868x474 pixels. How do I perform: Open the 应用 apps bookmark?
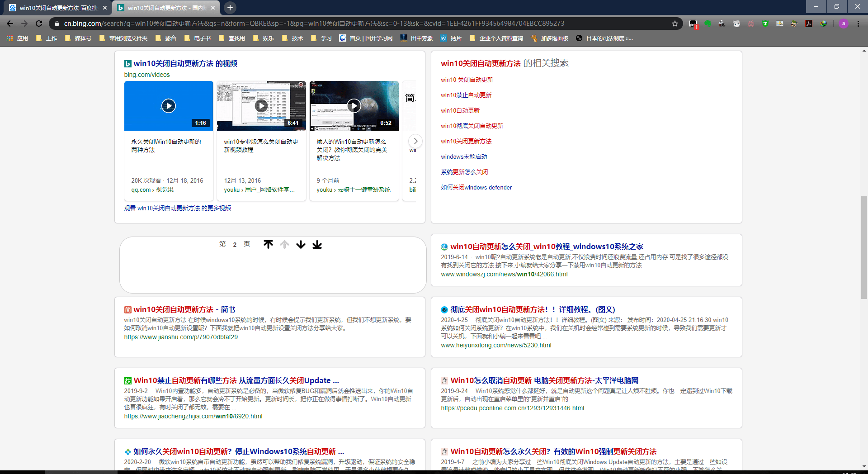click(x=18, y=38)
